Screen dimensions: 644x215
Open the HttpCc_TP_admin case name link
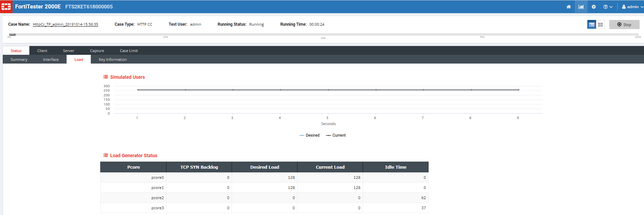point(66,24)
